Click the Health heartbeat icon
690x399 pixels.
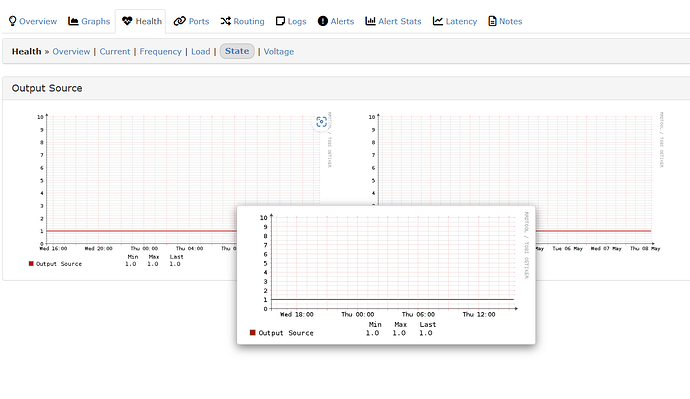127,21
